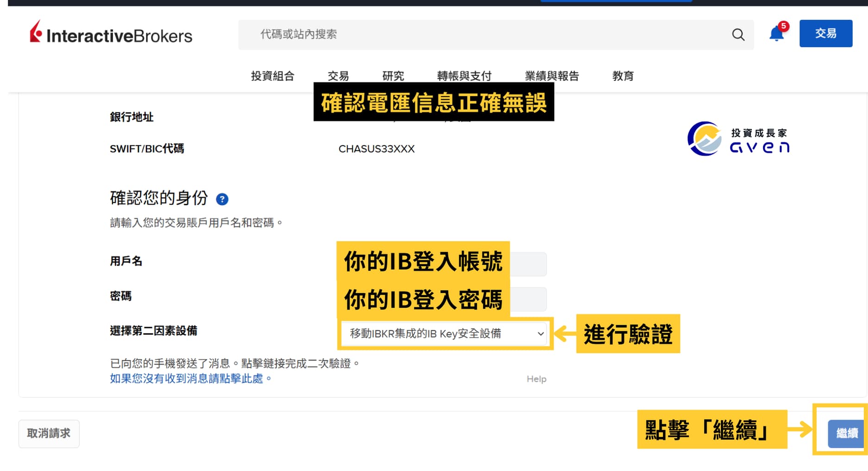Click the help question mark next to 確認您的身份
868x471 pixels.
pos(222,200)
